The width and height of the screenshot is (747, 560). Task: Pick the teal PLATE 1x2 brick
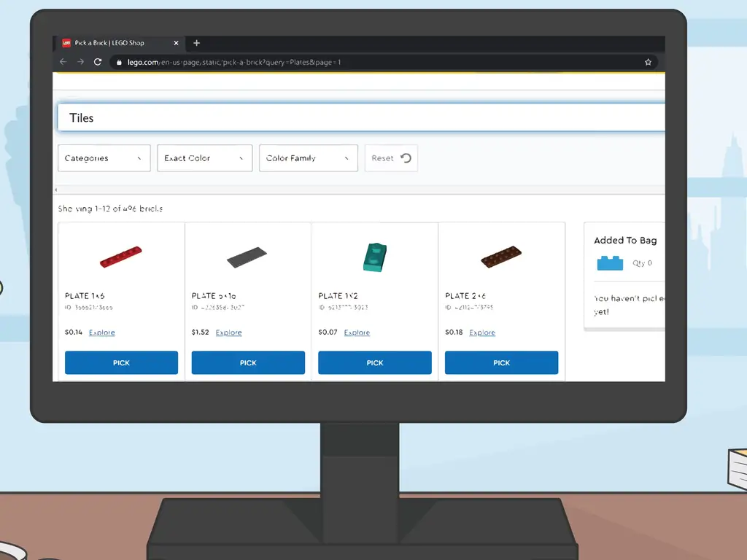tap(375, 363)
